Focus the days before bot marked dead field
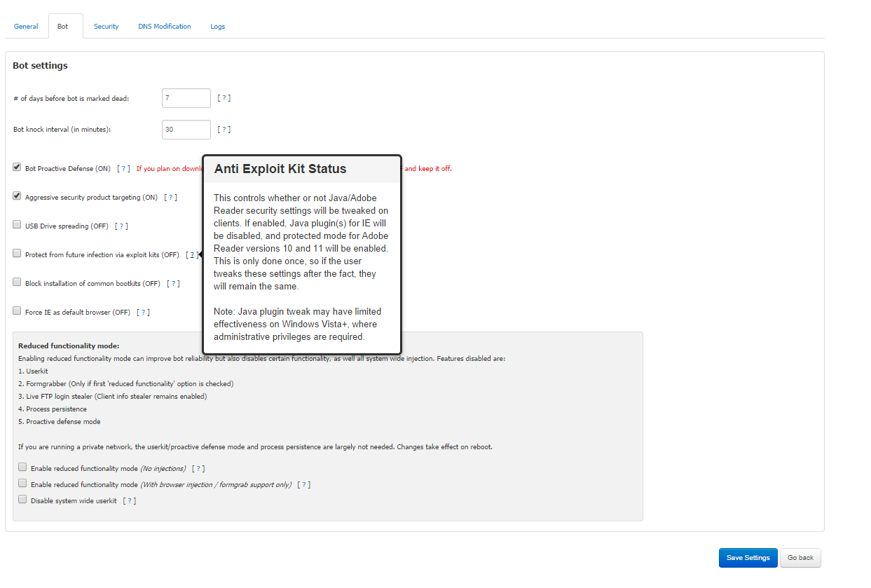This screenshot has height=588, width=871. (x=186, y=98)
